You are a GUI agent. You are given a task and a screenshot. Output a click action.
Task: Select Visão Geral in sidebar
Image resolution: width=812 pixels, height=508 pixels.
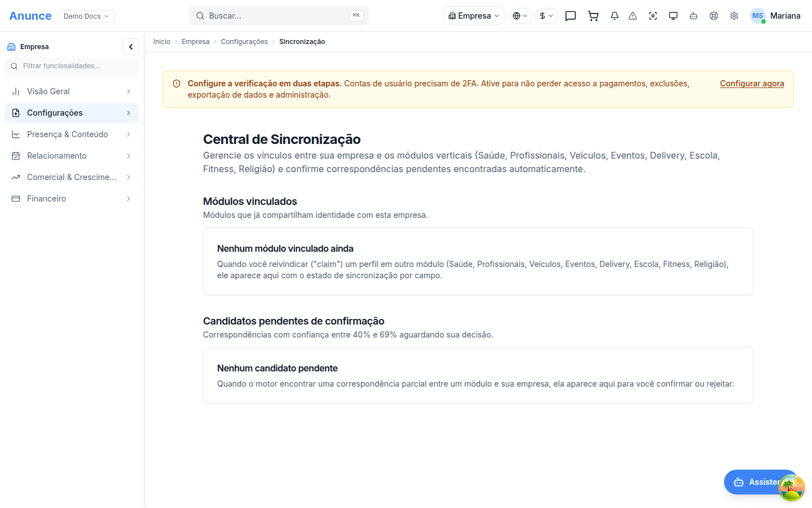pyautogui.click(x=72, y=91)
